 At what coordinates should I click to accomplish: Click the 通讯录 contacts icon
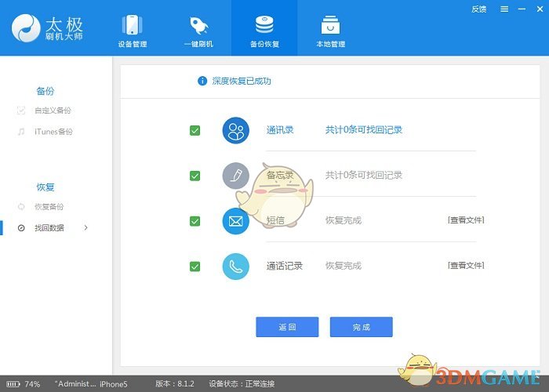click(235, 130)
